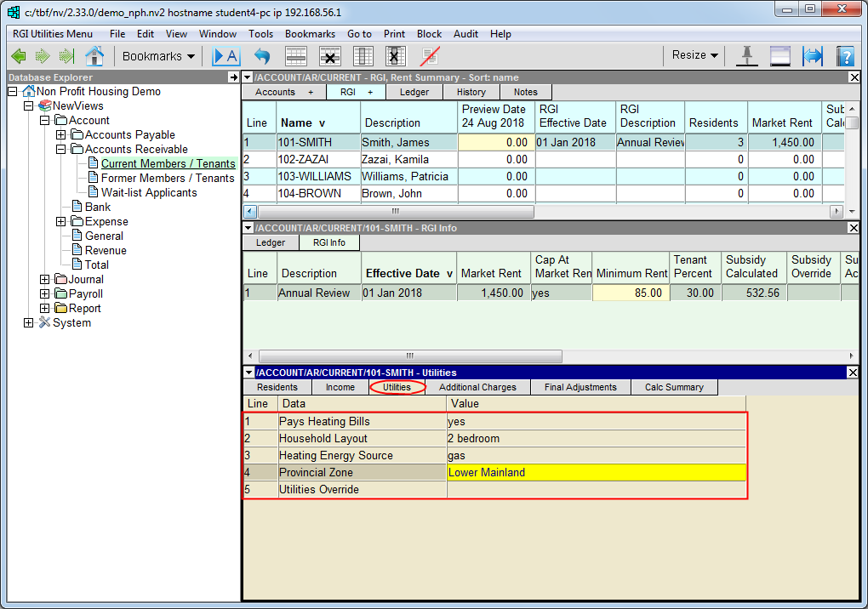Image resolution: width=868 pixels, height=609 pixels.
Task: Open the Audit menu
Action: click(465, 34)
